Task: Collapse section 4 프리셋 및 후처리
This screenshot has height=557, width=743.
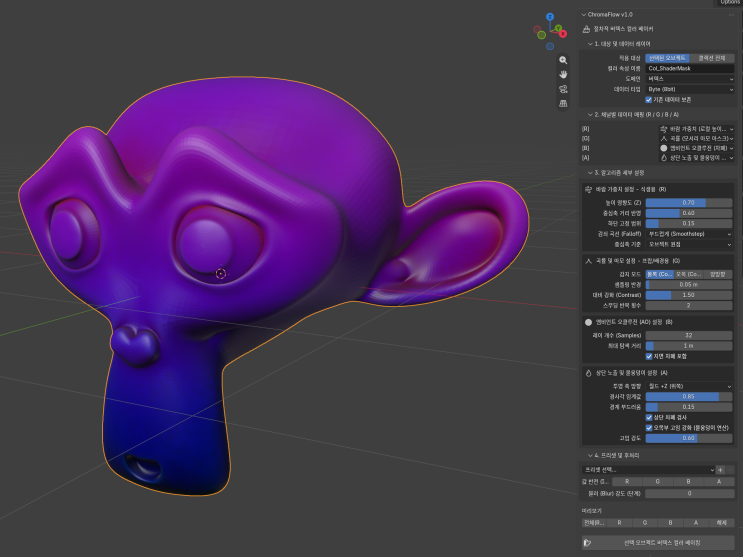Action: pyautogui.click(x=590, y=455)
